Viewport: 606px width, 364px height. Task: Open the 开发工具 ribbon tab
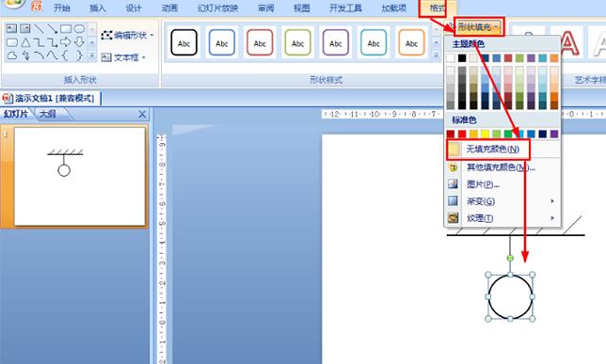click(x=345, y=8)
